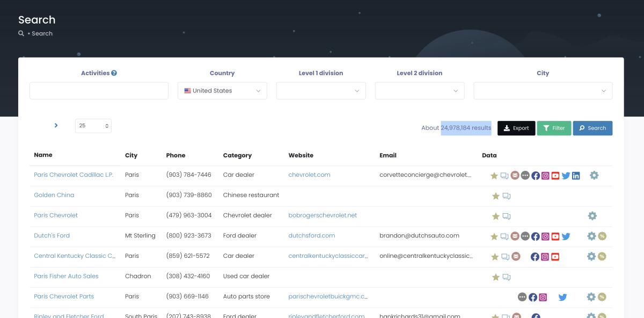Click the star icon for Golden China
644x318 pixels.
[495, 196]
